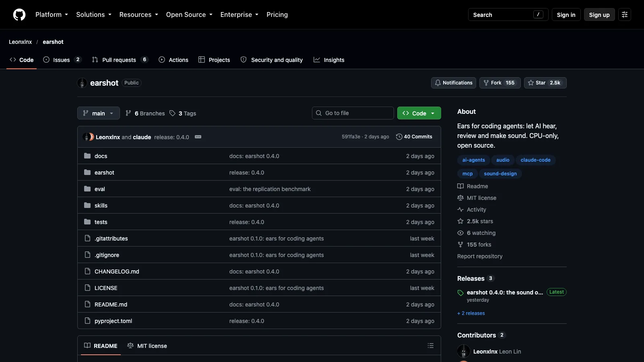Open the Projects tab
The width and height of the screenshot is (644, 362).
(x=214, y=60)
